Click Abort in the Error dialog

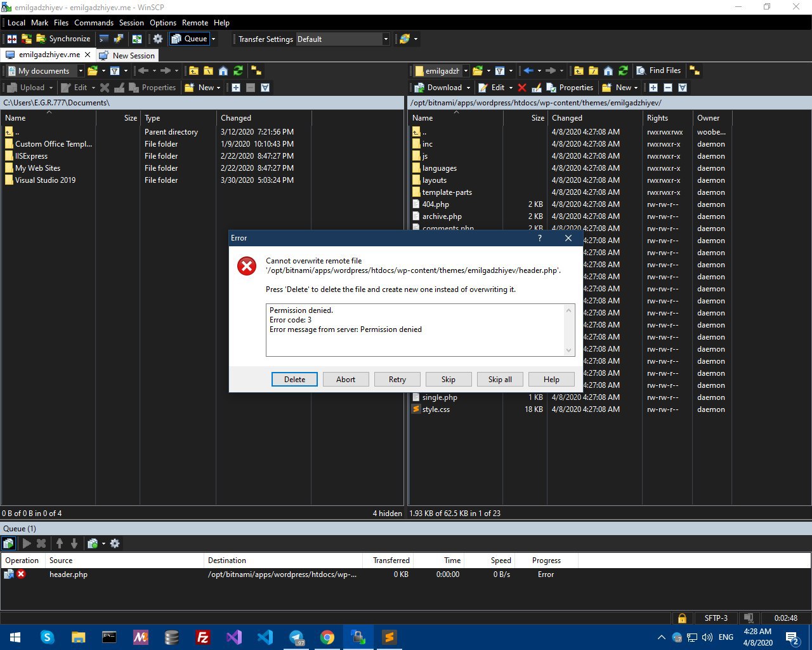pos(346,379)
